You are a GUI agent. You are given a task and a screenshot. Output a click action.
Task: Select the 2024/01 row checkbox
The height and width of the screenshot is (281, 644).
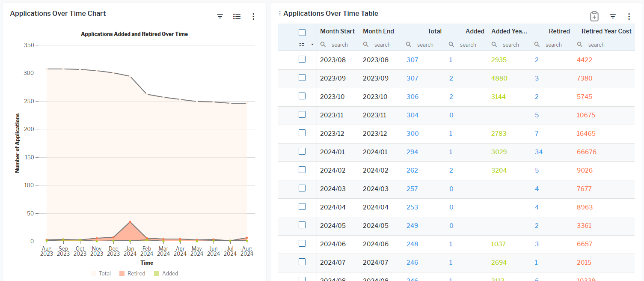(302, 151)
